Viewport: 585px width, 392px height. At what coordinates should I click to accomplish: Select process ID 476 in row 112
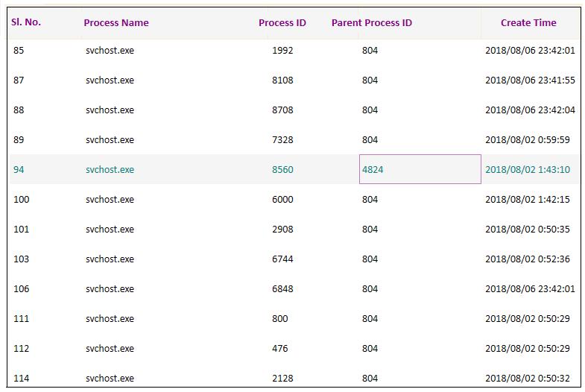[x=279, y=349]
